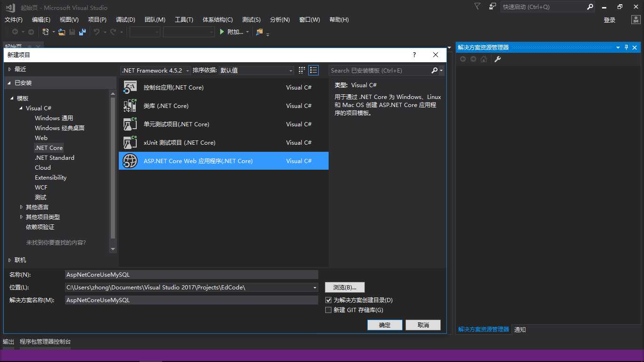Click 未找到你要查找的内容? link

[56, 242]
